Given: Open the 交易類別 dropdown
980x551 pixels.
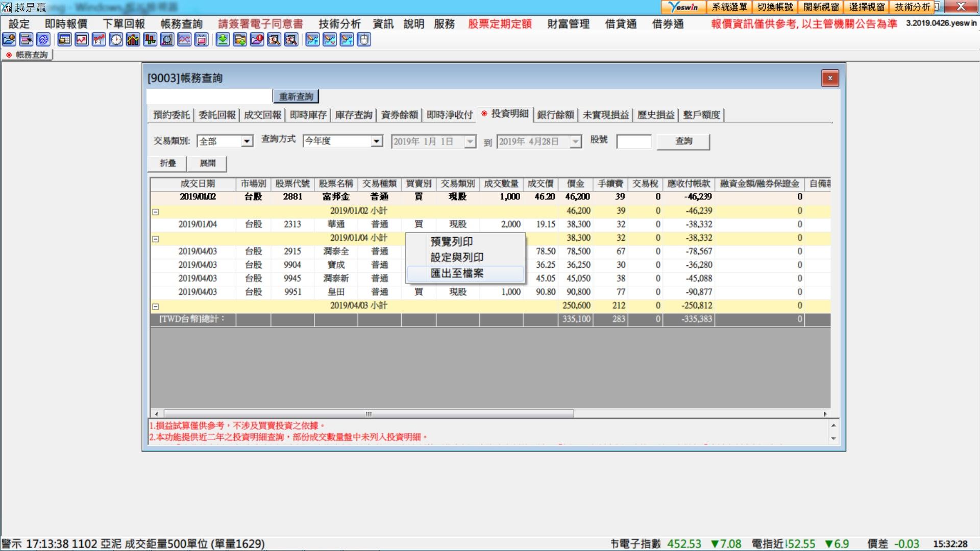Looking at the screenshot, I should point(247,141).
